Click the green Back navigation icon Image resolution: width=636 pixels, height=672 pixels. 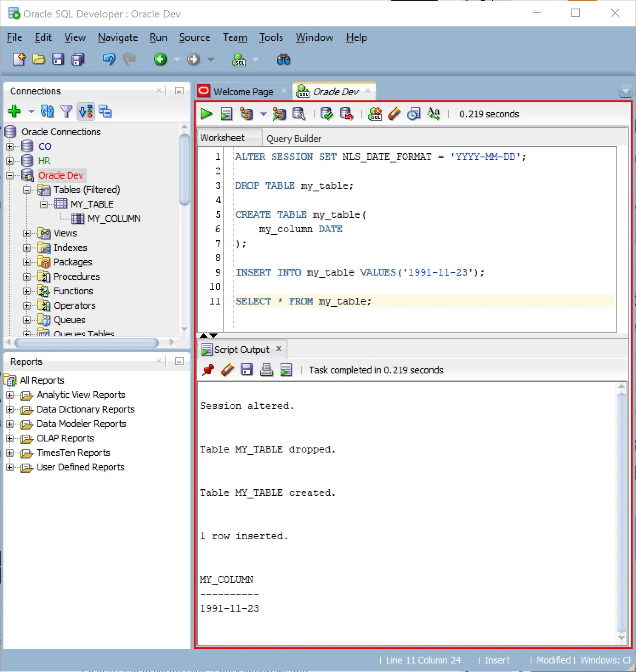pyautogui.click(x=160, y=59)
